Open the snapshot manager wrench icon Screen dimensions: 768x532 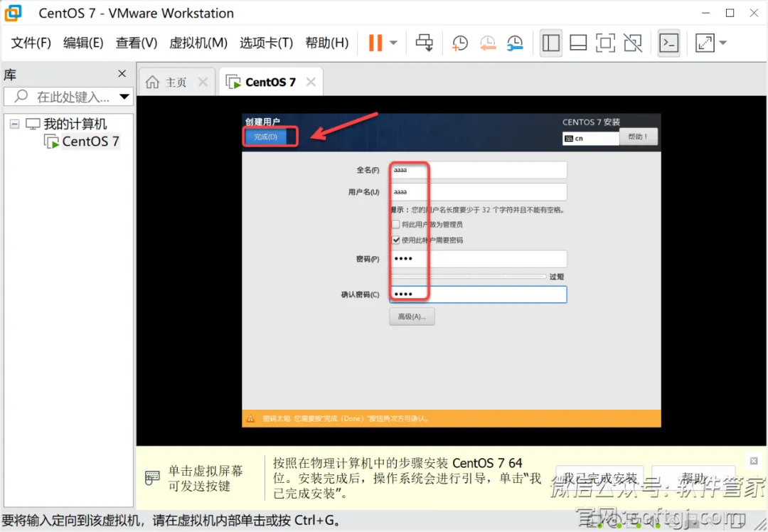515,43
